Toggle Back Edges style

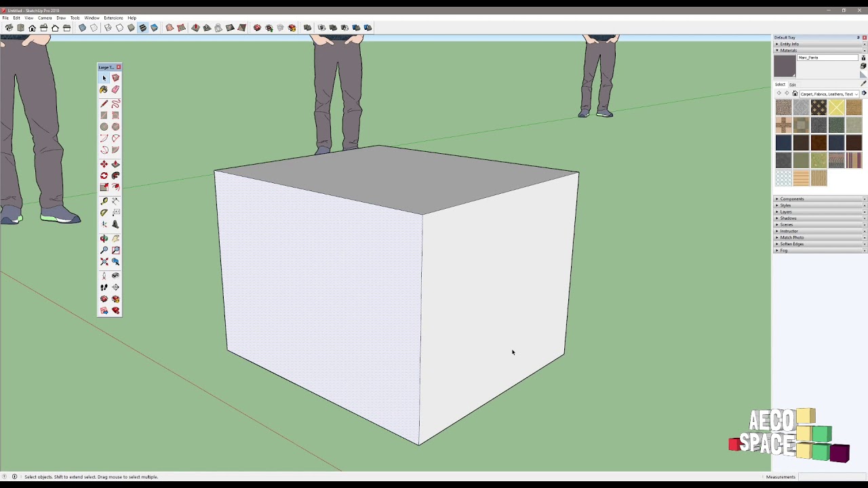tap(94, 28)
